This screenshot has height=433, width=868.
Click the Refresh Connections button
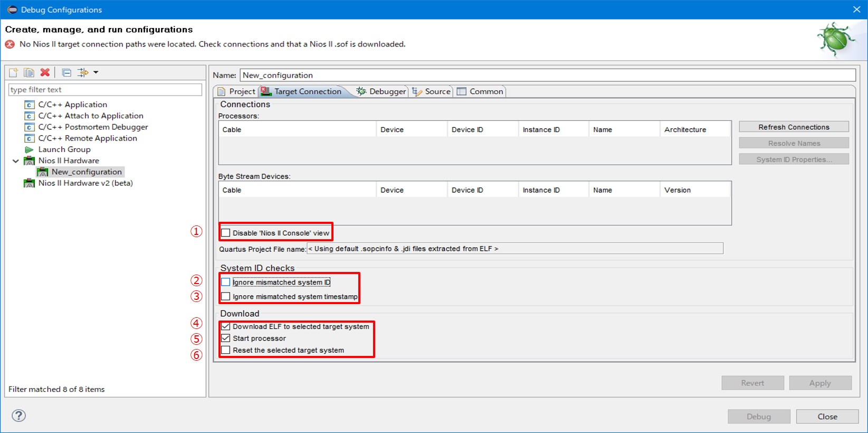click(794, 127)
